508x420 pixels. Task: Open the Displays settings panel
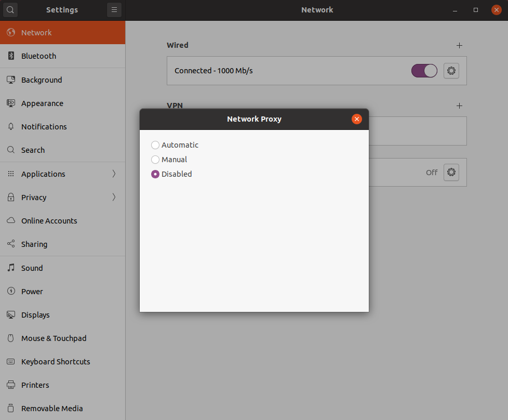pyautogui.click(x=35, y=315)
